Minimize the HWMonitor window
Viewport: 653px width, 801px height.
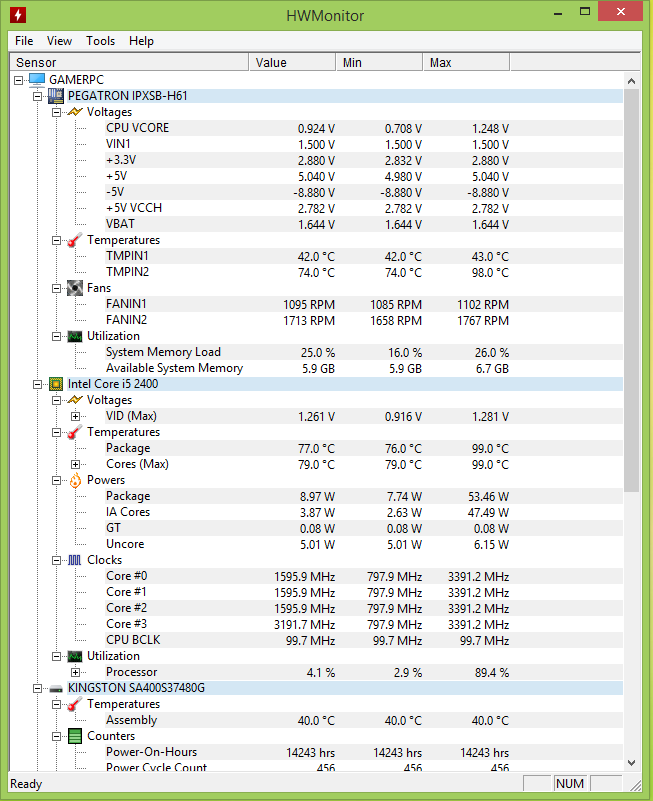click(558, 12)
